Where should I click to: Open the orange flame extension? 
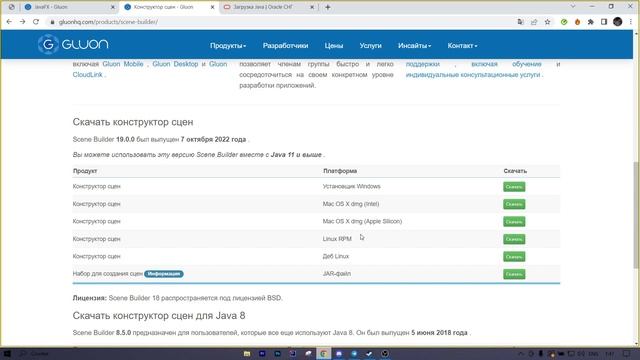(577, 22)
